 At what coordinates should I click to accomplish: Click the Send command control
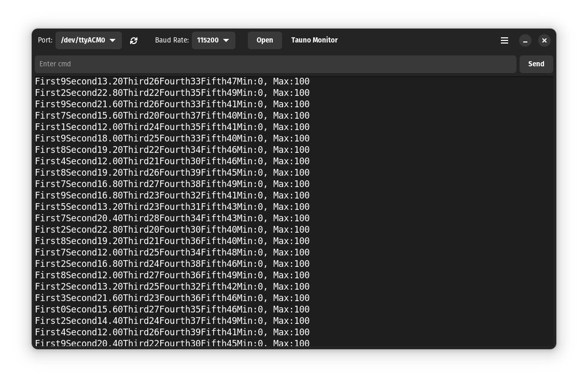tap(536, 64)
